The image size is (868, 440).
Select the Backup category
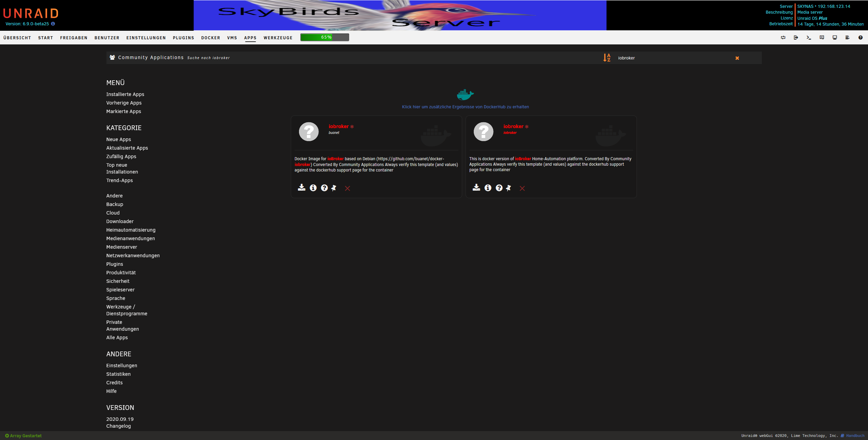click(x=115, y=204)
